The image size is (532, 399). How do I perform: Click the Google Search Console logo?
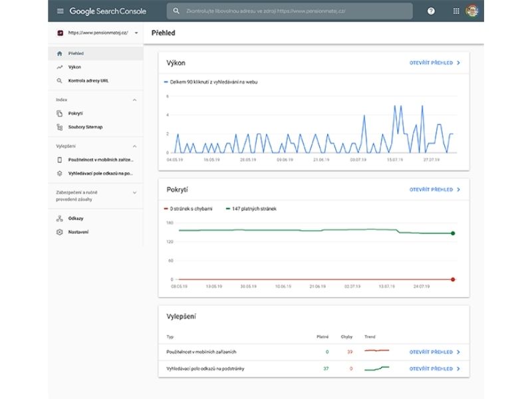tap(108, 11)
